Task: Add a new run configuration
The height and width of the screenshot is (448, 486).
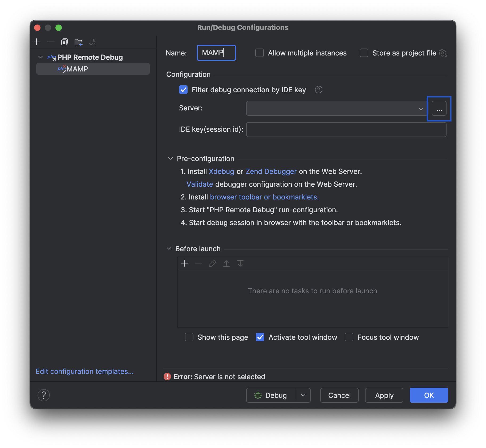Action: tap(37, 42)
